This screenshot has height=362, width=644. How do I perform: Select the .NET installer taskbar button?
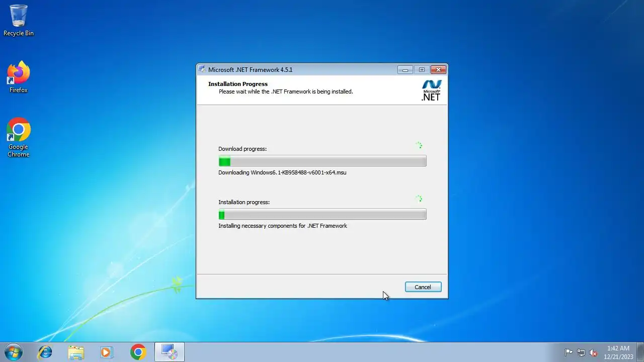pyautogui.click(x=170, y=352)
